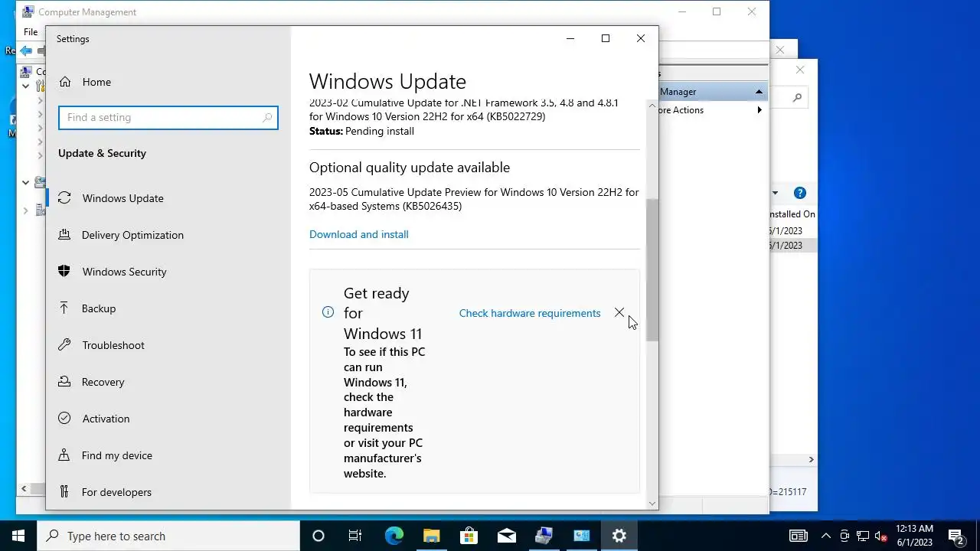Open the Mail app from taskbar

click(x=506, y=536)
